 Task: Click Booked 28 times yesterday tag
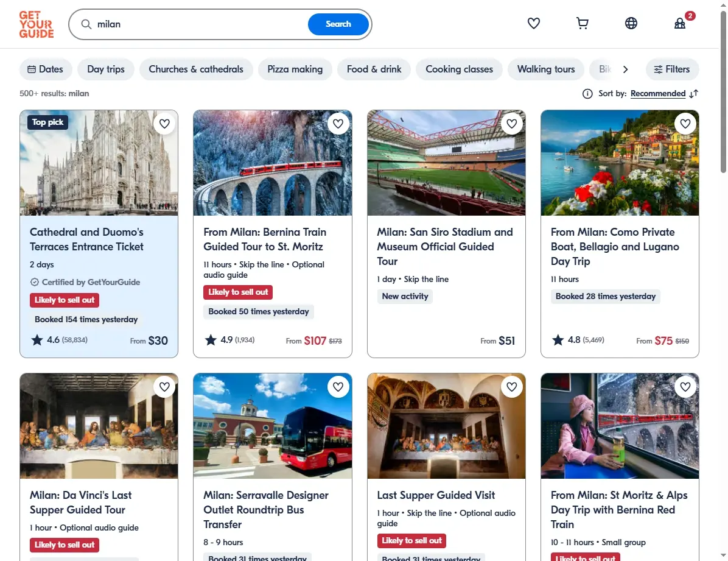click(x=606, y=296)
